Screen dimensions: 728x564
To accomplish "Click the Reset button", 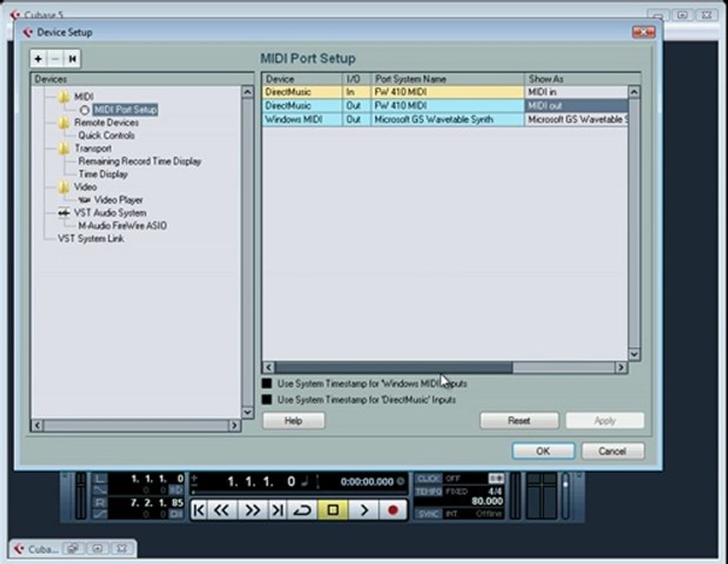I will tap(519, 421).
